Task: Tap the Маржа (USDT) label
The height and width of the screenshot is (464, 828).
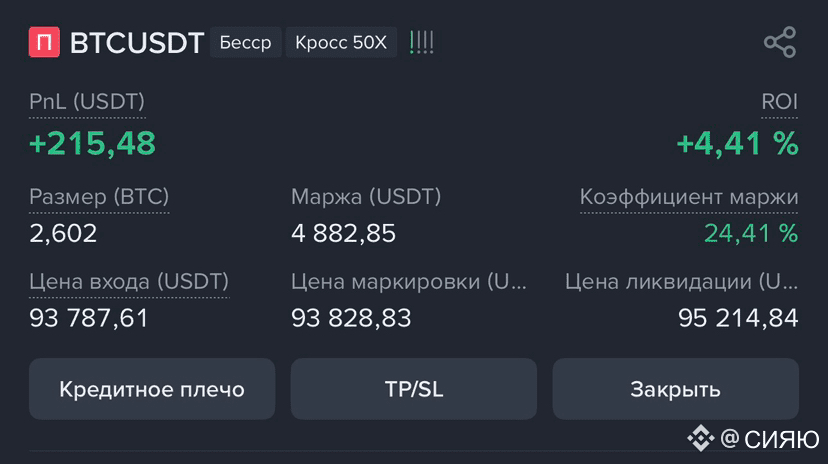Action: (366, 197)
